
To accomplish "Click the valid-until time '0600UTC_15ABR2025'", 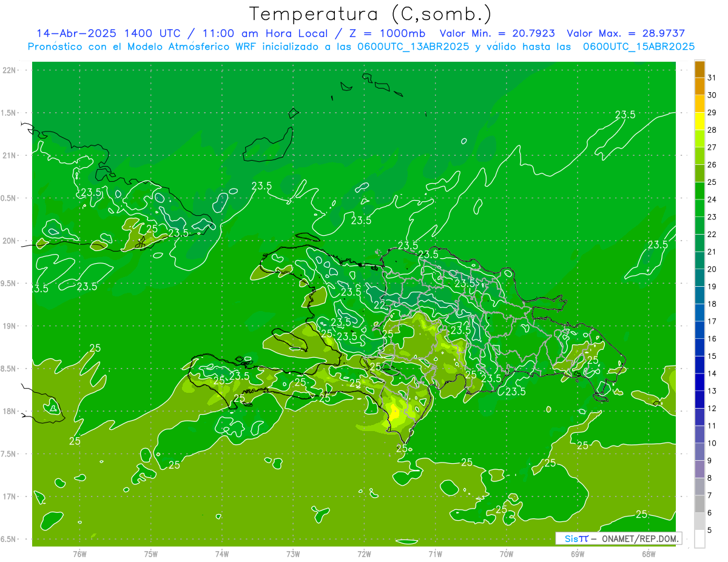I will pyautogui.click(x=639, y=47).
